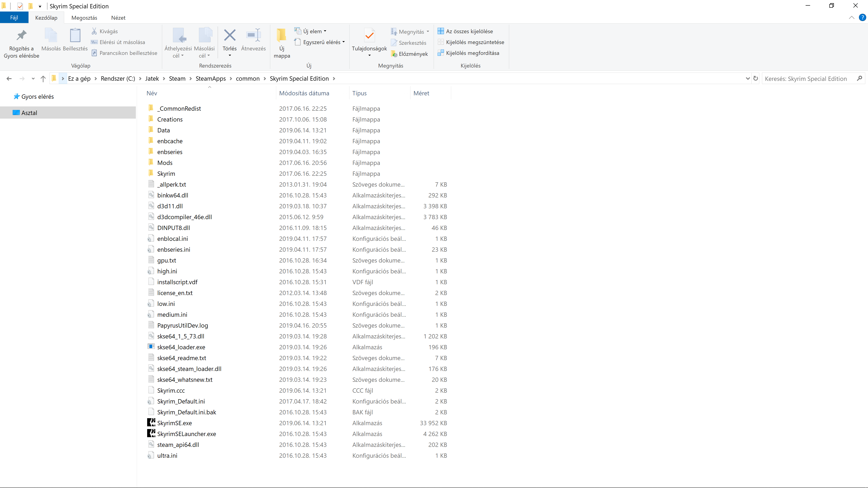Click the Beillesztés clipboard icon

tap(75, 35)
